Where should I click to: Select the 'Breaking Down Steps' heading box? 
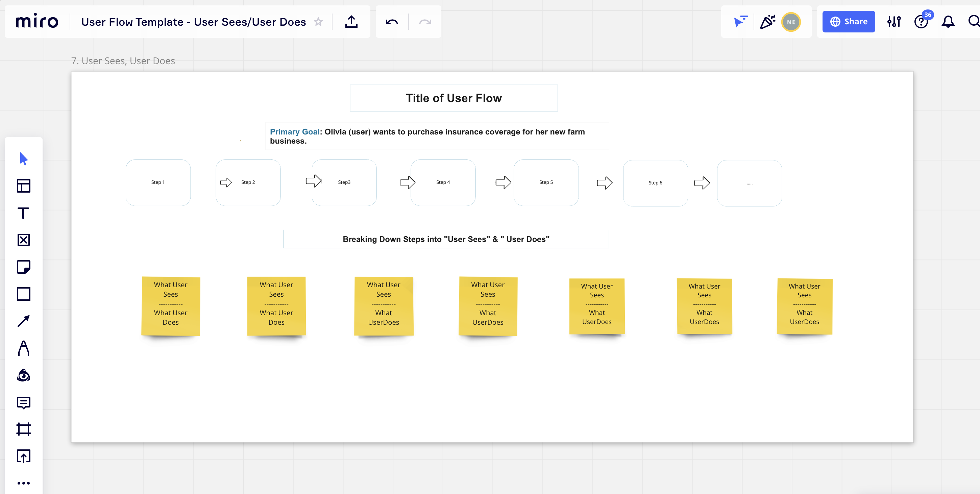(x=446, y=239)
